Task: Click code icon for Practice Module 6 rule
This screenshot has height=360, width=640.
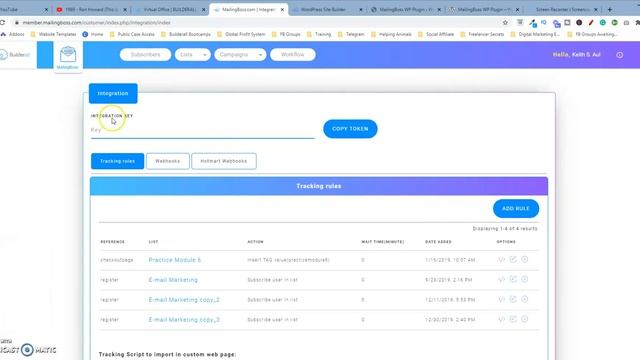Action: pyautogui.click(x=502, y=260)
